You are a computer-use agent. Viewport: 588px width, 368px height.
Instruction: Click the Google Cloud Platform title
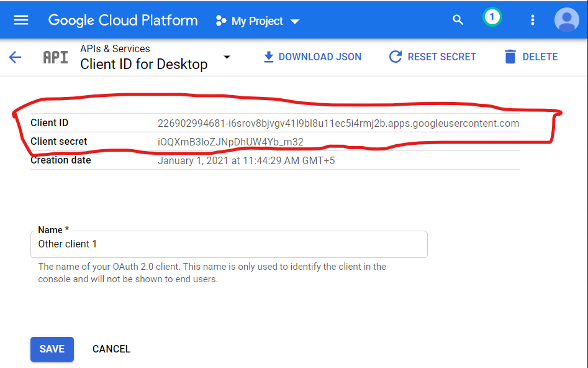tap(123, 20)
